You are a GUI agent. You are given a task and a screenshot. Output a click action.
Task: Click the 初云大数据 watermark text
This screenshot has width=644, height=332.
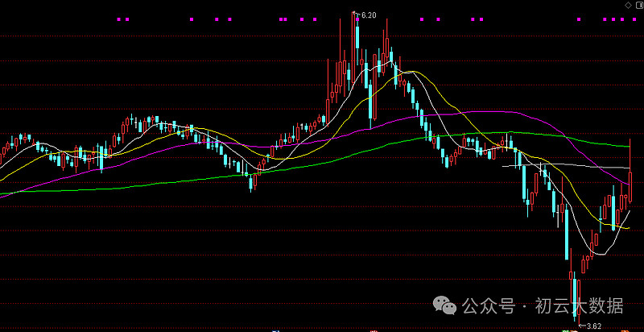pos(588,306)
